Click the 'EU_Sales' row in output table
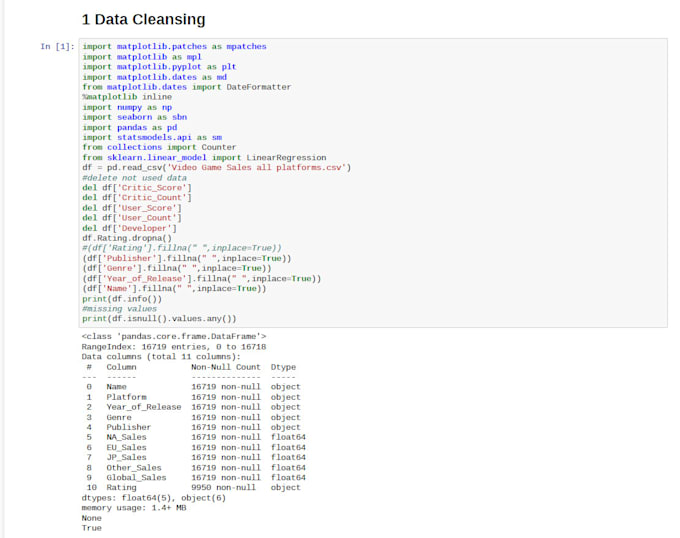Image resolution: width=680 pixels, height=538 pixels. pos(196,447)
